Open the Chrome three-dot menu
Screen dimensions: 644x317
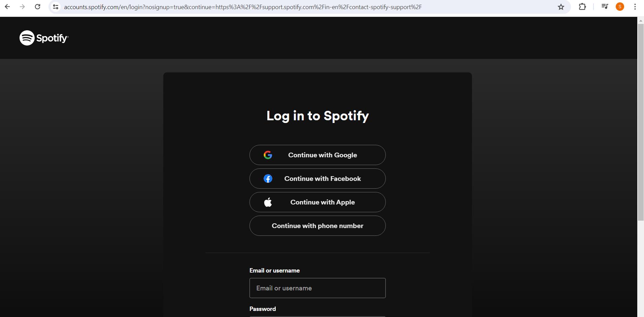(635, 6)
